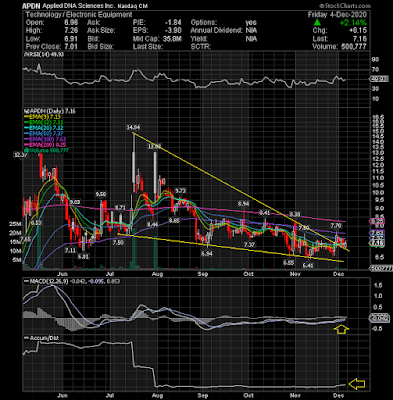393x400 pixels.
Task: Click the 500777 volume tag on right axis
Action: tap(380, 268)
